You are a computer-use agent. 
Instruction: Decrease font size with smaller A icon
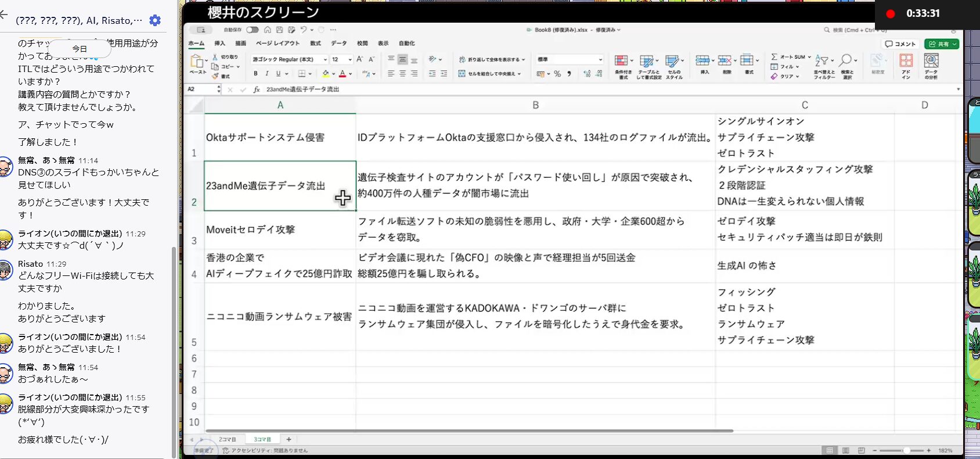coord(372,59)
